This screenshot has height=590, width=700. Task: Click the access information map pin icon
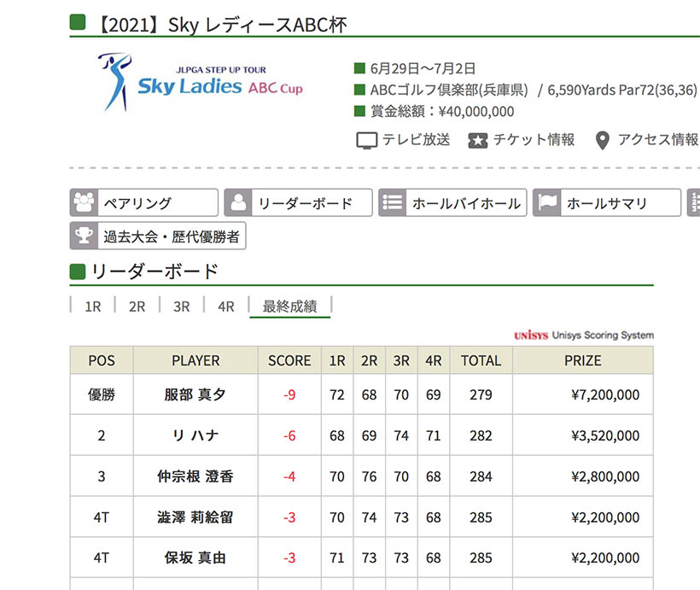point(603,140)
